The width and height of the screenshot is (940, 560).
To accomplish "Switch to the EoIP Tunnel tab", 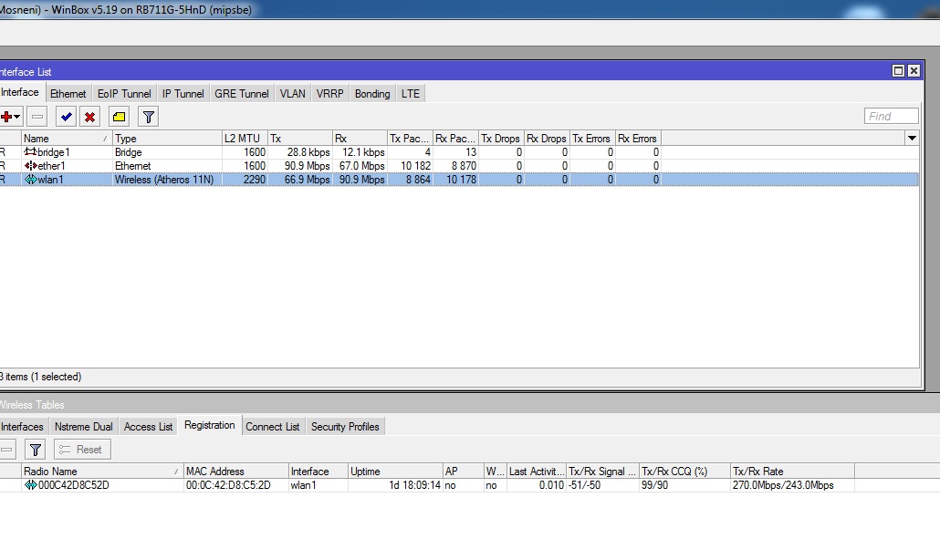I will (124, 94).
